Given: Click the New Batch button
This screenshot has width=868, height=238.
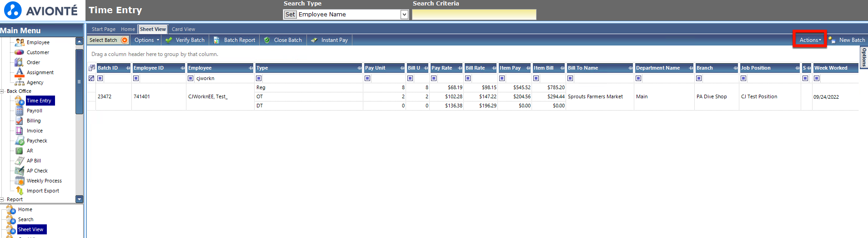Looking at the screenshot, I should tap(847, 40).
